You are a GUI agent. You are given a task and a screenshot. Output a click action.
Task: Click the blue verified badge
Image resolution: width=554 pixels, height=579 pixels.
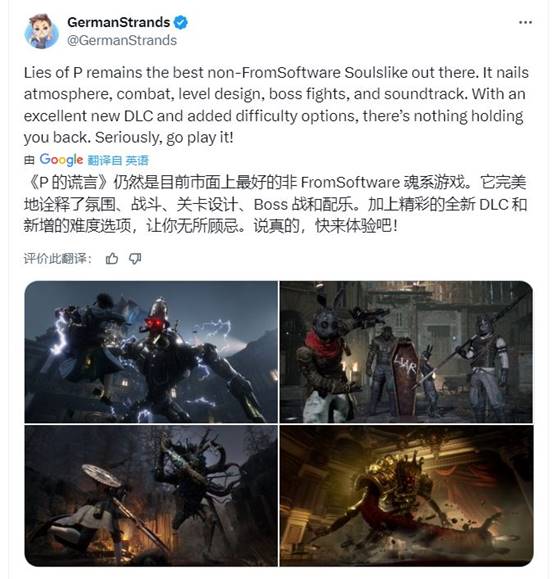tap(181, 23)
